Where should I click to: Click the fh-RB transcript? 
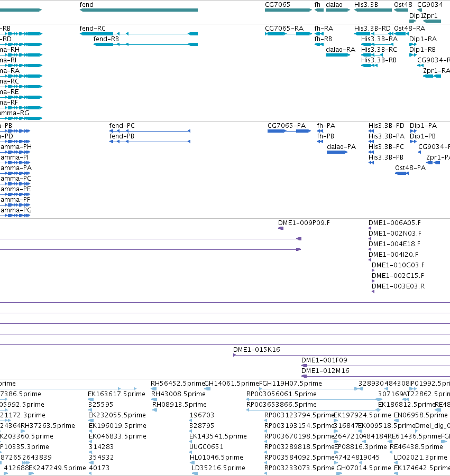(x=319, y=44)
